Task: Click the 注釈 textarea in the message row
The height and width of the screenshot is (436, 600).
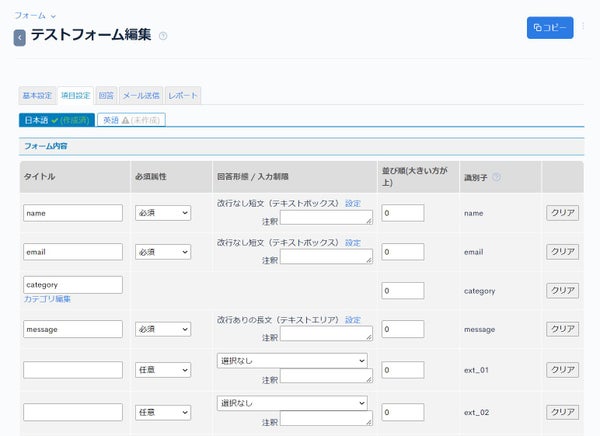Action: tap(326, 333)
